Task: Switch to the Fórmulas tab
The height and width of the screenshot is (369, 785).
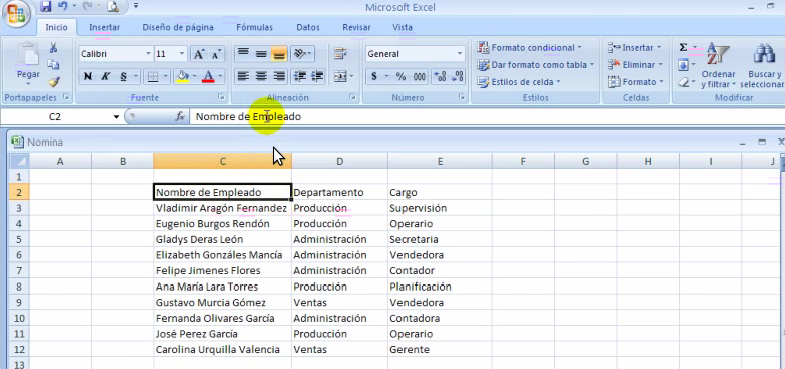Action: (254, 28)
